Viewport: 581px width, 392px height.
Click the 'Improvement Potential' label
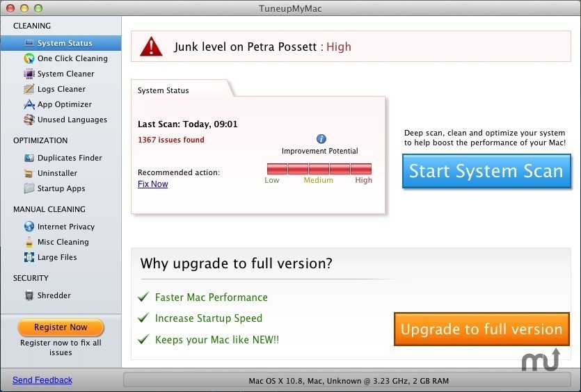(320, 151)
